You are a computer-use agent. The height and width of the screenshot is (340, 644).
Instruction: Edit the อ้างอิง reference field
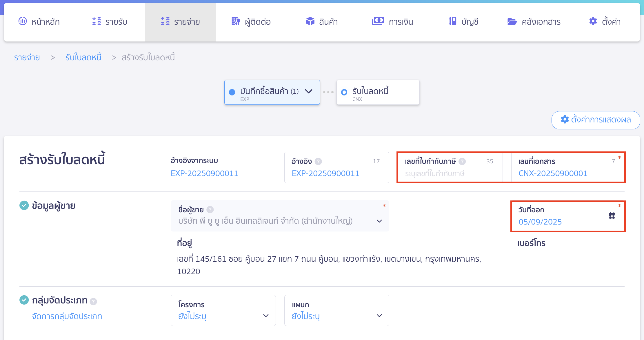point(336,167)
